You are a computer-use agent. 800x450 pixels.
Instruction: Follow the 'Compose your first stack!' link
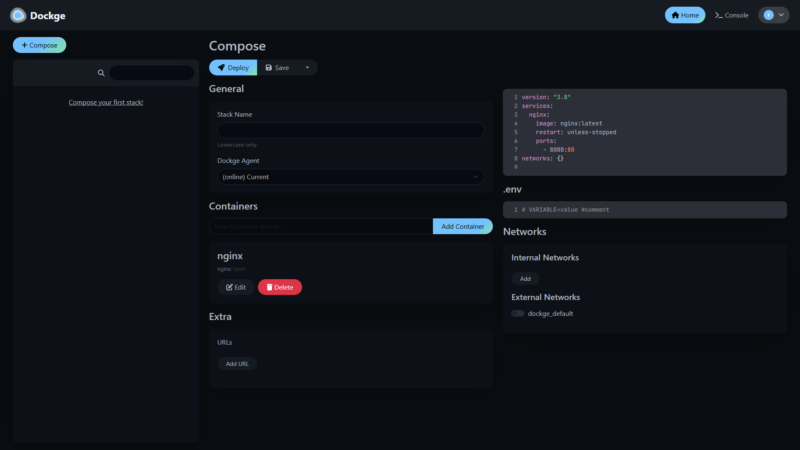[x=106, y=102]
